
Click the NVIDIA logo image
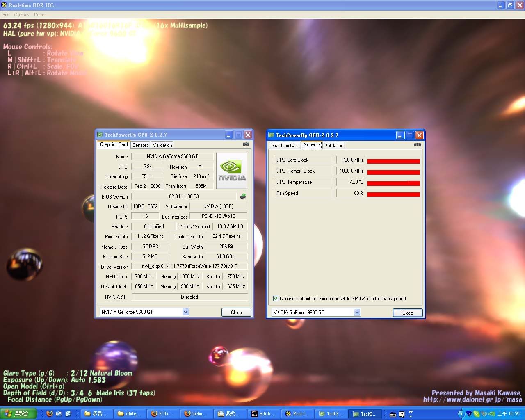click(232, 171)
